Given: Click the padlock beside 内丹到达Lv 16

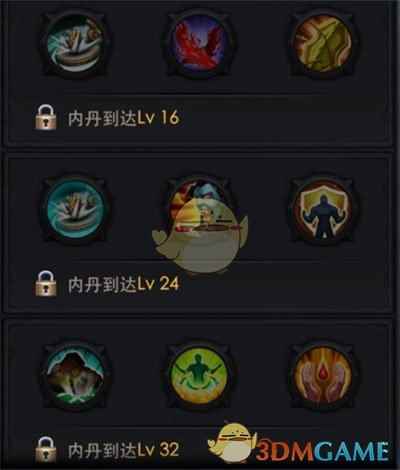Looking at the screenshot, I should [46, 117].
